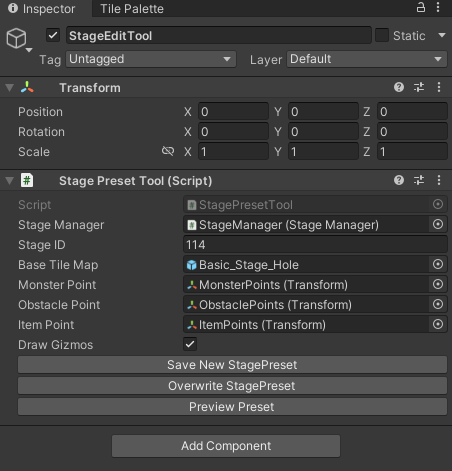Click the Add Component button

click(x=226, y=446)
